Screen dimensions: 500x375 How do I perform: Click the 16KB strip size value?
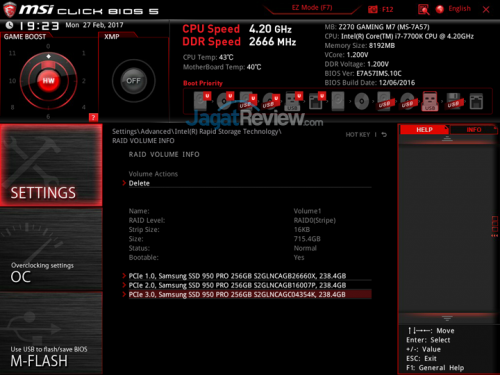coord(302,230)
